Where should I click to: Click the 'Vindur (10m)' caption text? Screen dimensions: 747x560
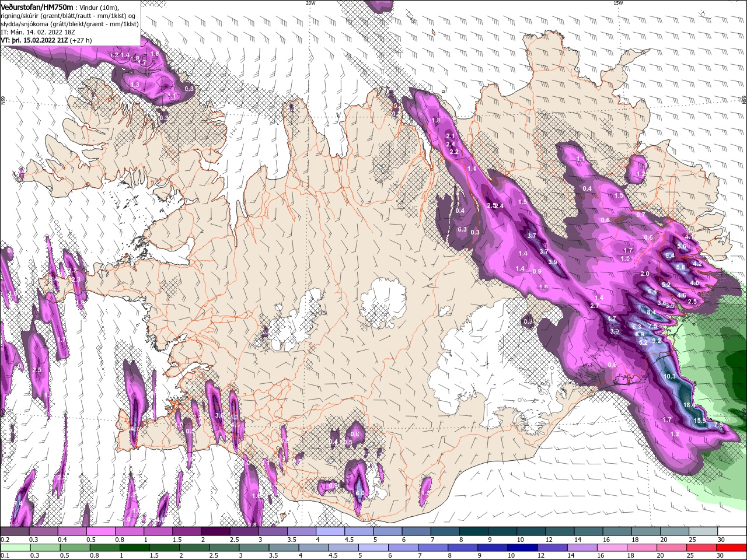pos(99,8)
